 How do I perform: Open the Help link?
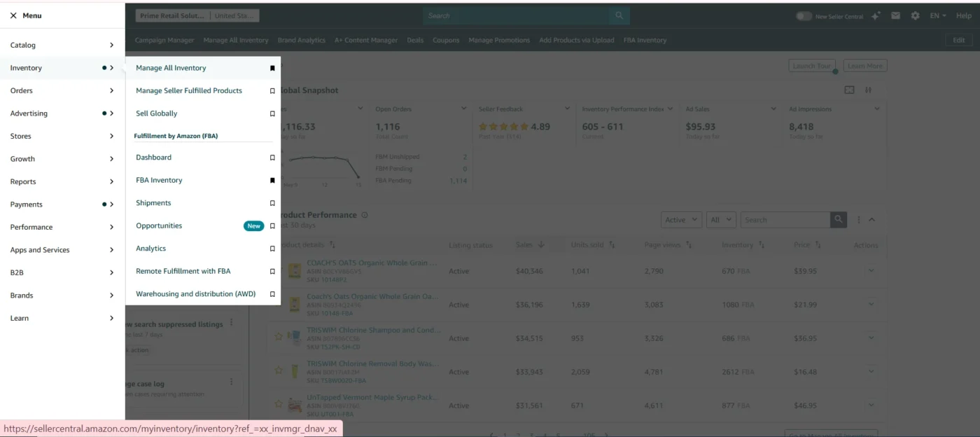(962, 15)
